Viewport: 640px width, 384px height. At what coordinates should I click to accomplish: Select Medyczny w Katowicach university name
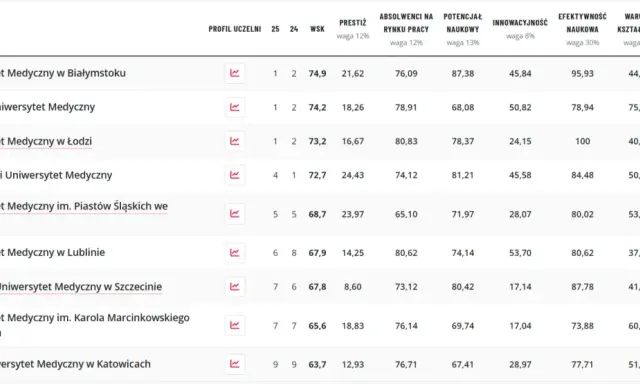pyautogui.click(x=75, y=364)
